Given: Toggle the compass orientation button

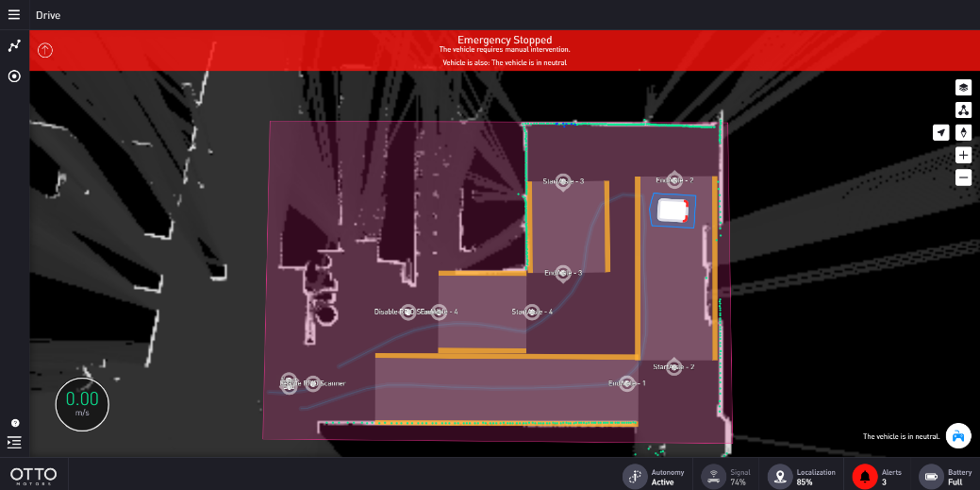Looking at the screenshot, I should pyautogui.click(x=963, y=132).
